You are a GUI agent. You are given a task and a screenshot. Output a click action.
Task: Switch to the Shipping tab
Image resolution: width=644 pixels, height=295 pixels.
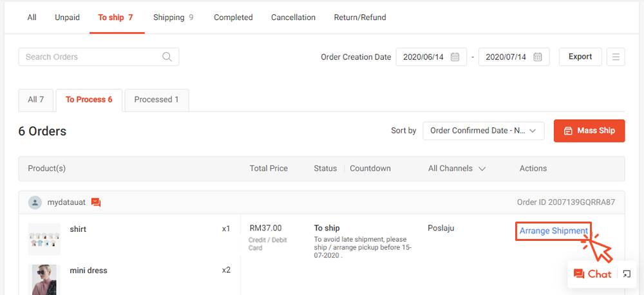click(173, 17)
